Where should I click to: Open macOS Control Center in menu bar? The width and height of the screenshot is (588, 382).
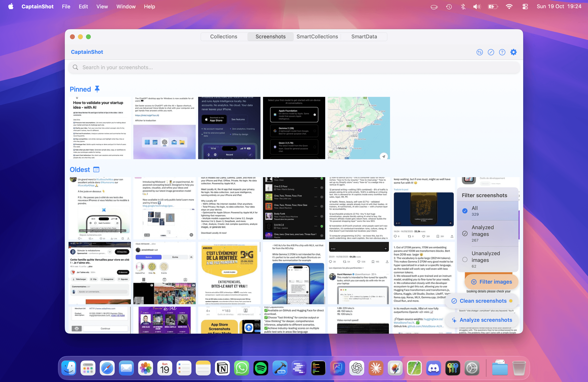(525, 7)
